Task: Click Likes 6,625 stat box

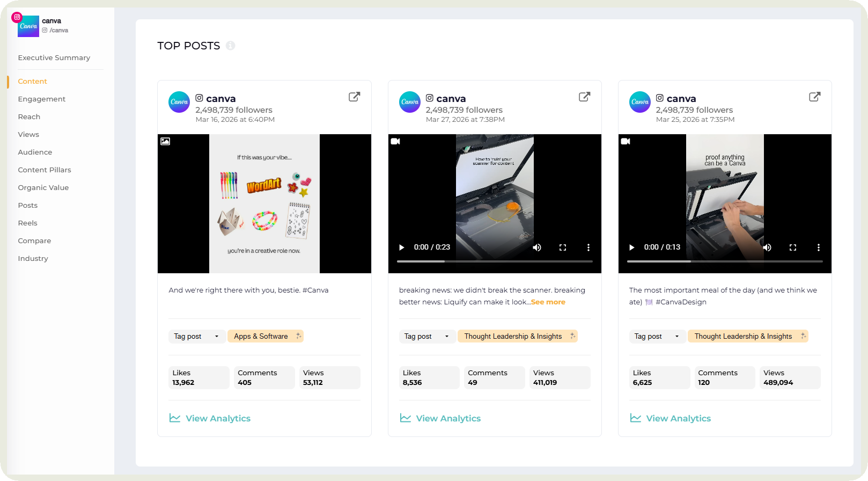Action: [659, 377]
